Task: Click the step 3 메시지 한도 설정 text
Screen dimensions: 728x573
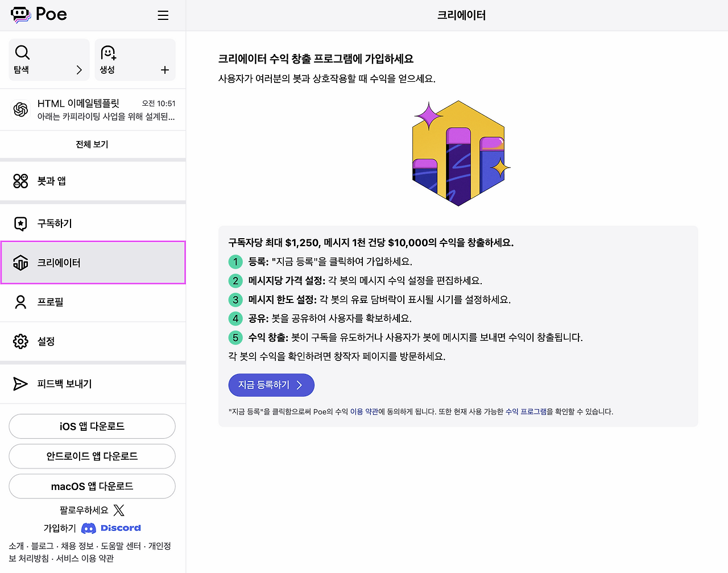Action: pyautogui.click(x=379, y=300)
